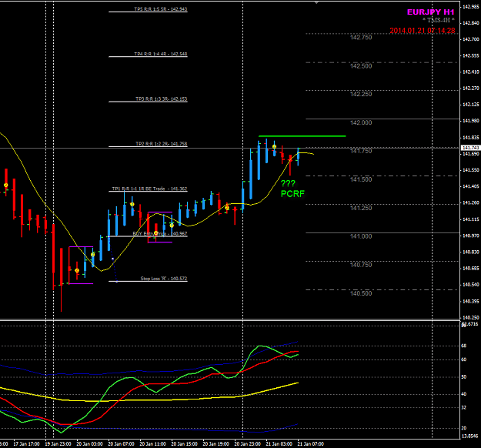Click the 142.500 round-number level label
The height and width of the screenshot is (448, 481).
(x=361, y=66)
